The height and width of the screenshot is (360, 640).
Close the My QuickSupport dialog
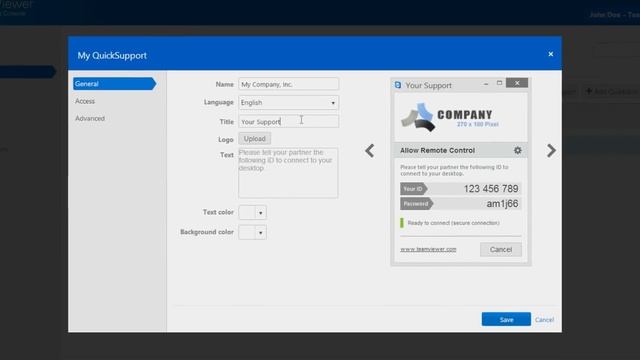point(551,54)
